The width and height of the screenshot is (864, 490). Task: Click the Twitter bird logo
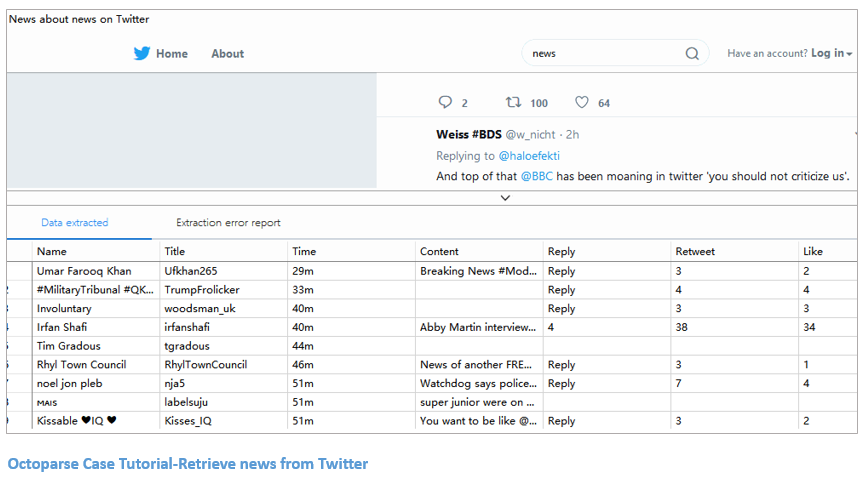point(142,54)
